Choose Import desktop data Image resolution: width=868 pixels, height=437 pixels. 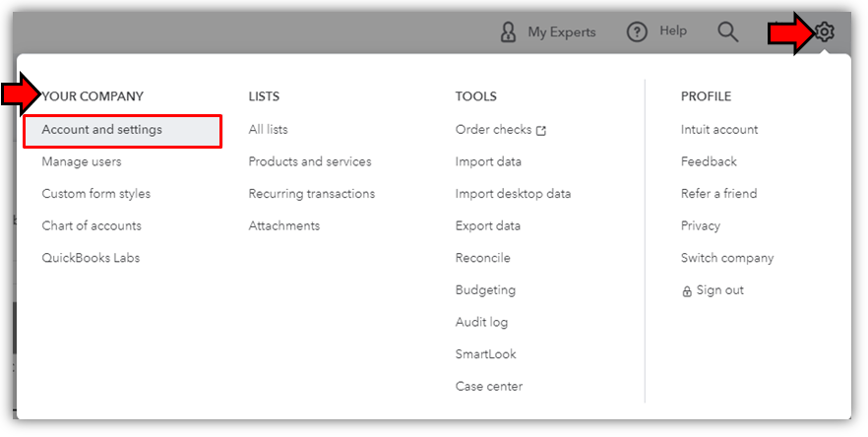tap(513, 194)
